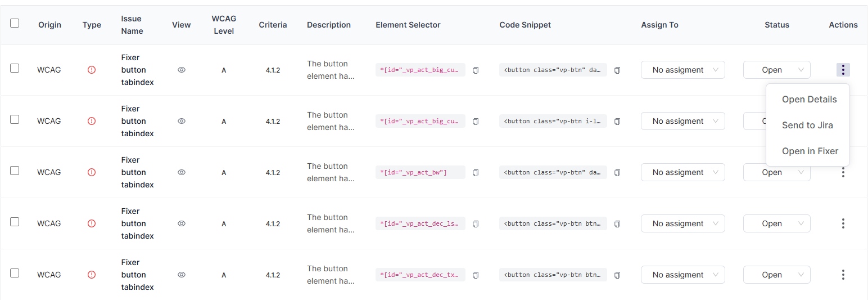Viewport: 868px width, 300px height.
Task: Choose Open Details from the actions menu
Action: coord(809,99)
